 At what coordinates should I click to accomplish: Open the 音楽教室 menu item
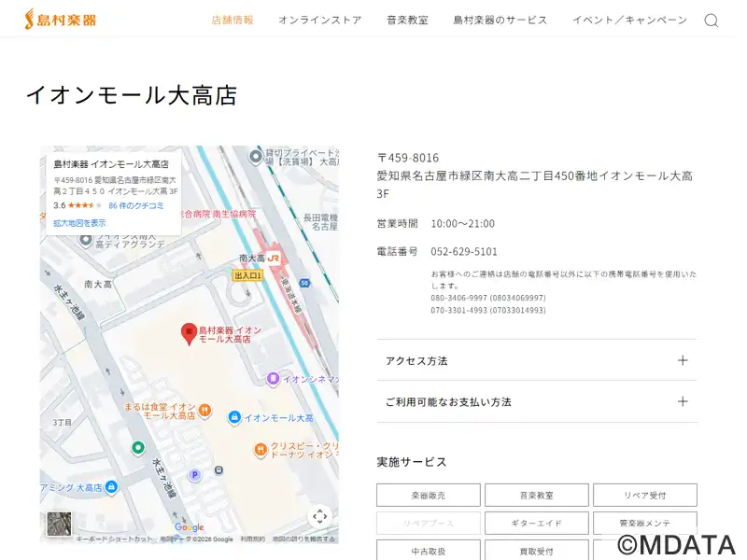(x=407, y=20)
